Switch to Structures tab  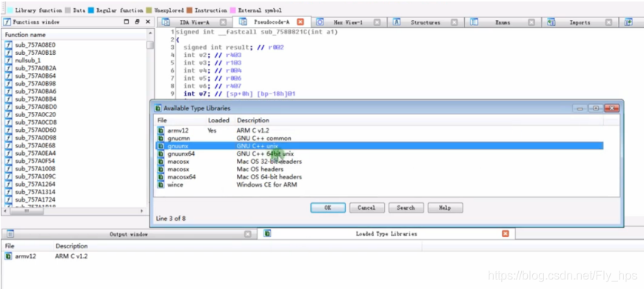coord(425,23)
